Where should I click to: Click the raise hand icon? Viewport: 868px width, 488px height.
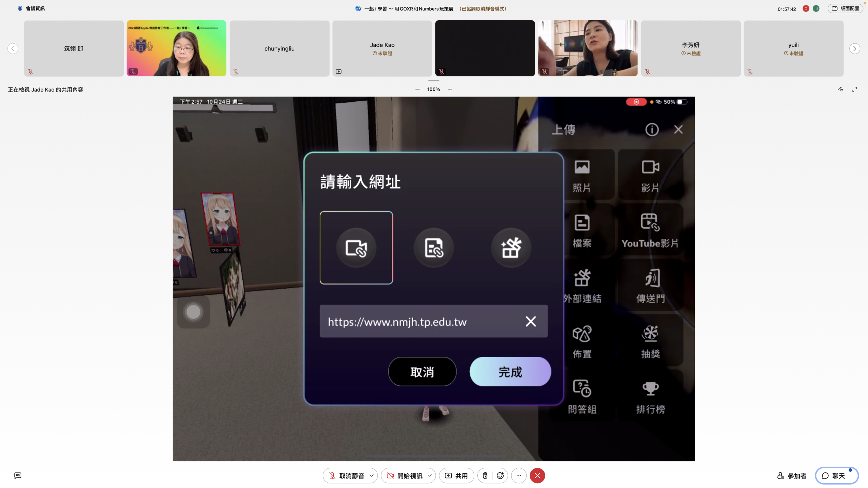pos(485,475)
